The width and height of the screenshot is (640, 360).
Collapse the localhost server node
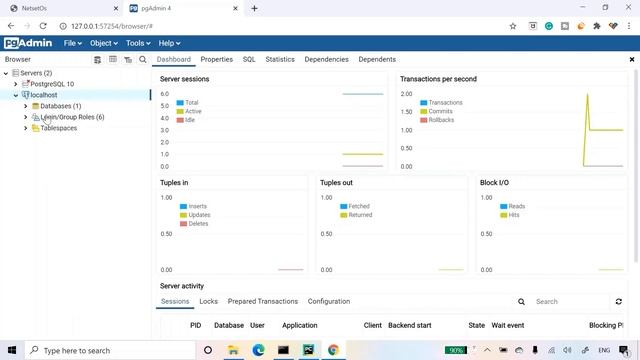pyautogui.click(x=16, y=95)
